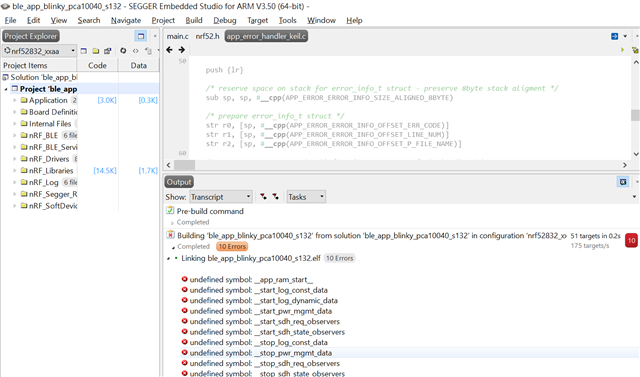Click the SEGGER Embedded Studio title bar icon

(x=5, y=6)
